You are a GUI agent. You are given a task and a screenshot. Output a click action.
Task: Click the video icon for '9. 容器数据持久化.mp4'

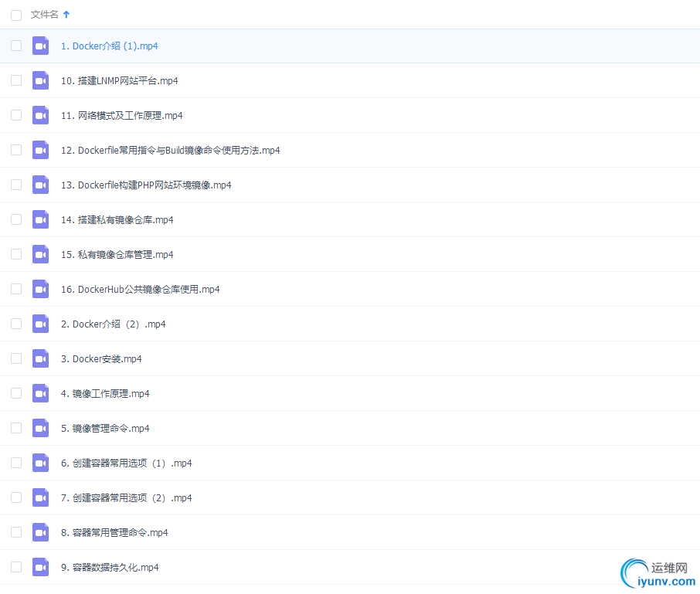coord(40,567)
